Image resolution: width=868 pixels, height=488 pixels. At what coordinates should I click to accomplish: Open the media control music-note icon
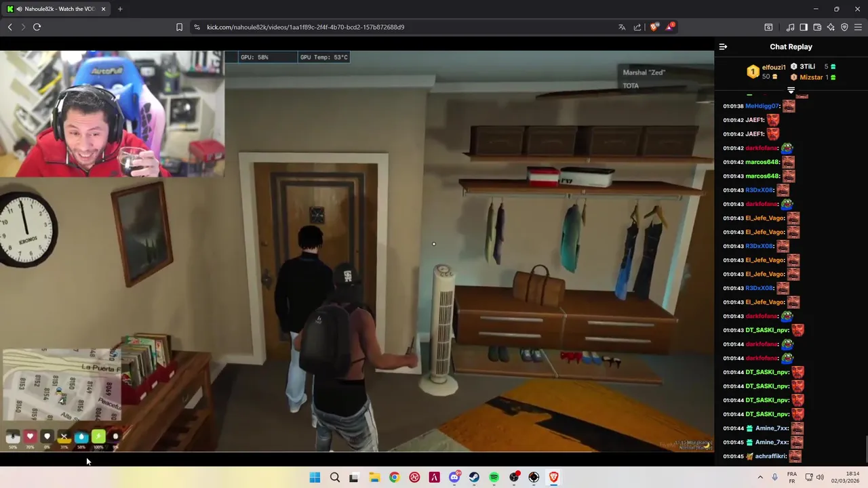(x=790, y=27)
